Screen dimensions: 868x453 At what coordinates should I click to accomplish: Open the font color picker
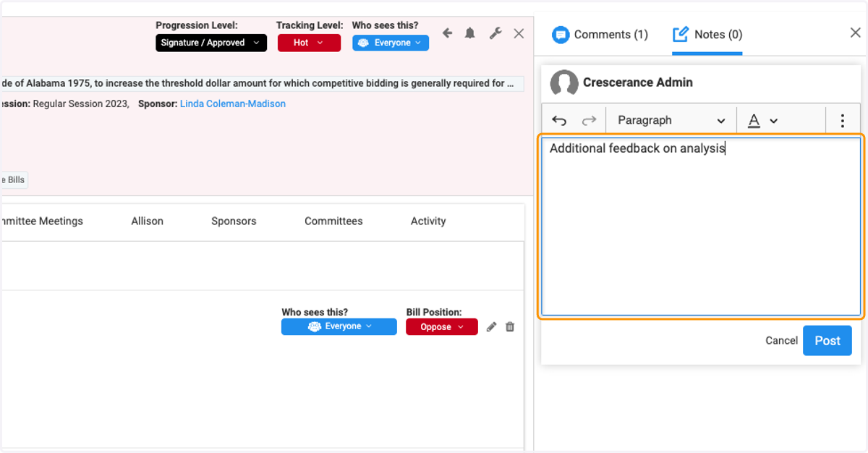click(x=762, y=121)
